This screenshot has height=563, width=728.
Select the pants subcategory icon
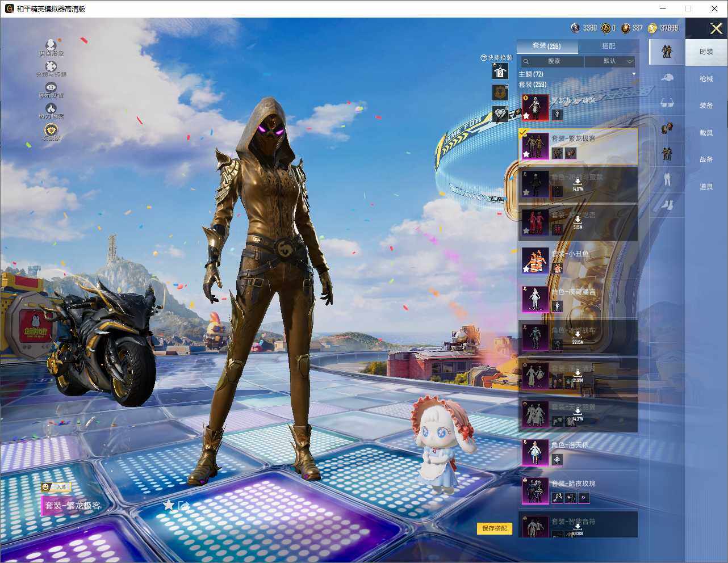coord(667,179)
